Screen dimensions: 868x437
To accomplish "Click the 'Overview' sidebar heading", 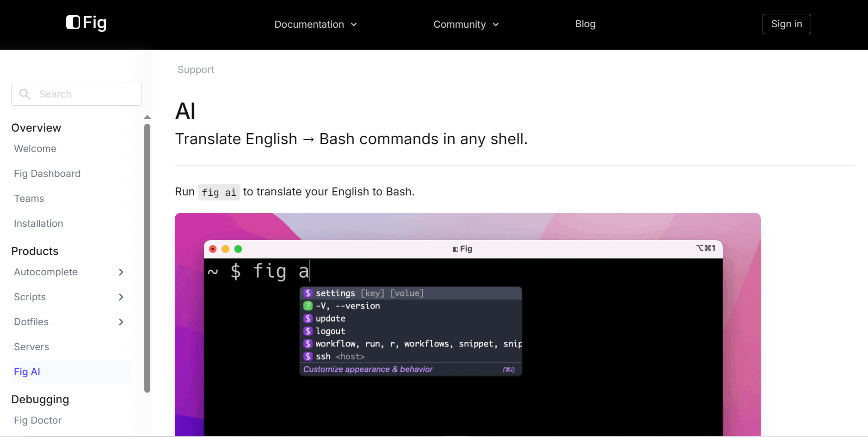I will (36, 128).
